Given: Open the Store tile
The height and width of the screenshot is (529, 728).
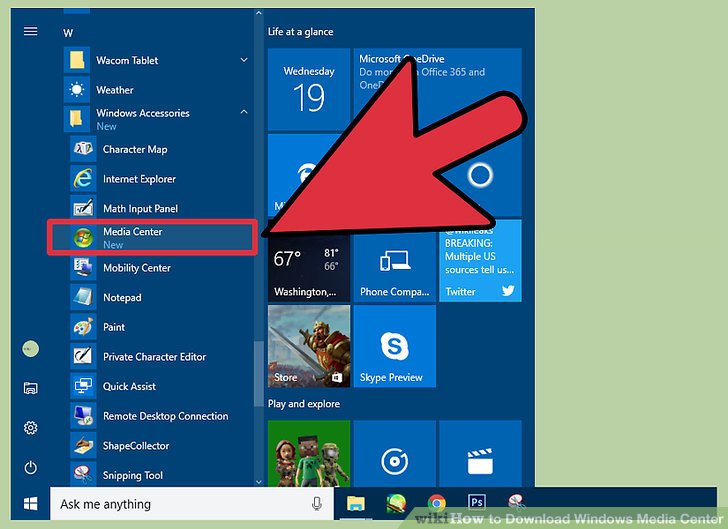Looking at the screenshot, I should coord(309,346).
